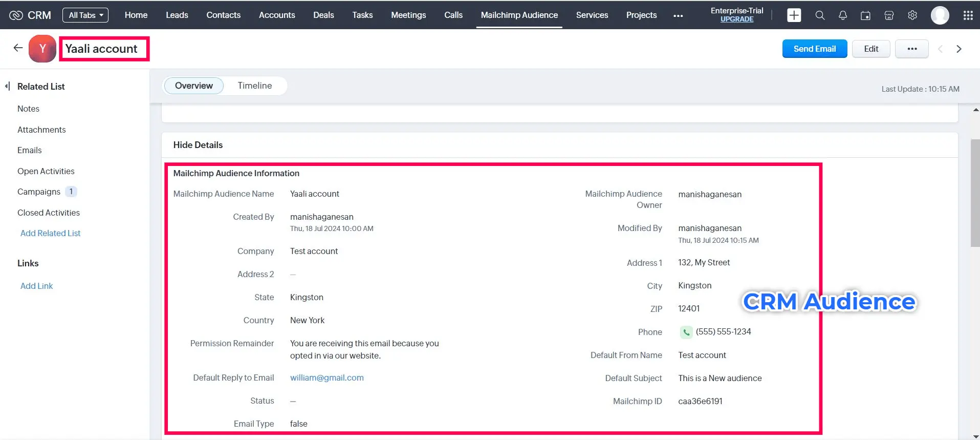Click the Zoho CRM logo icon
Screen dimensions: 980x440
pos(16,15)
